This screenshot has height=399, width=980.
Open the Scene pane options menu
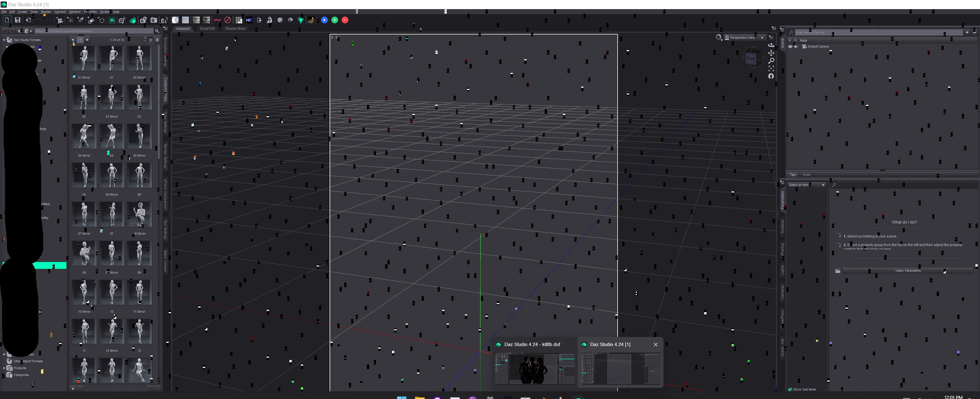pos(782,30)
